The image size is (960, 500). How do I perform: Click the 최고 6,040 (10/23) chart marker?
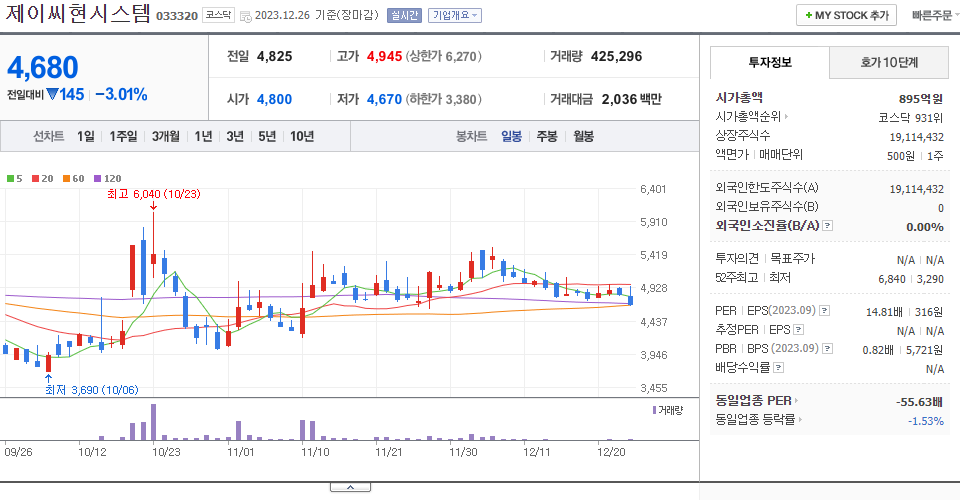(154, 194)
